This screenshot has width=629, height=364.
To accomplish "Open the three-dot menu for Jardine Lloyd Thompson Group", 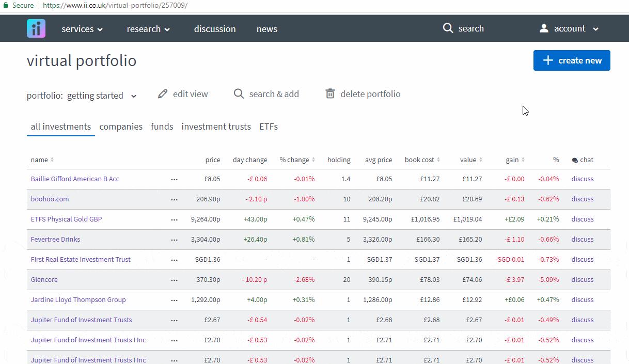I will [174, 300].
